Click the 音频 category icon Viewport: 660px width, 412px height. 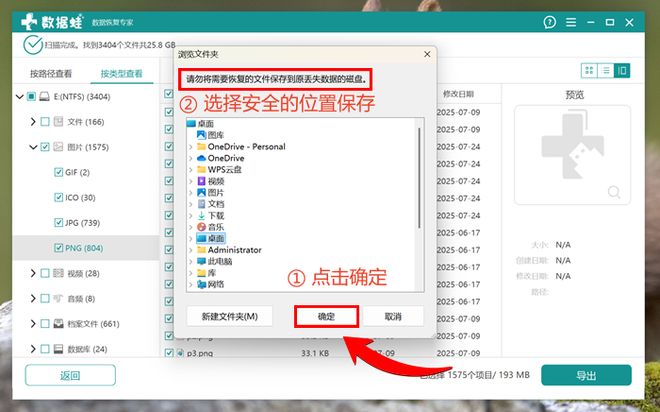58,298
